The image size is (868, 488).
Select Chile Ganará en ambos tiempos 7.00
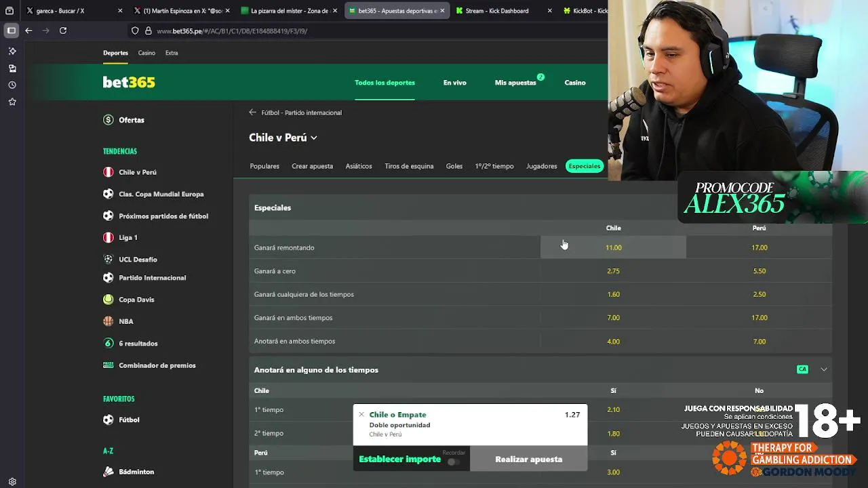pos(613,318)
